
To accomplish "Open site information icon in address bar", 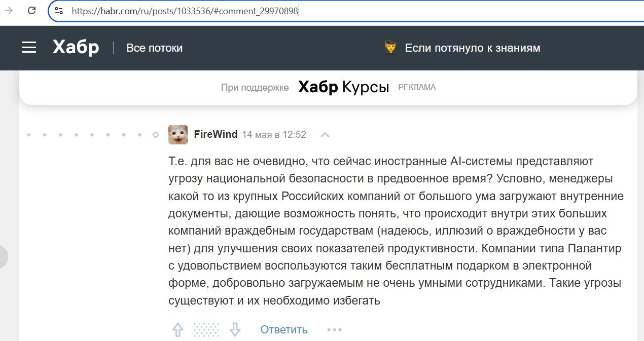I will 59,11.
